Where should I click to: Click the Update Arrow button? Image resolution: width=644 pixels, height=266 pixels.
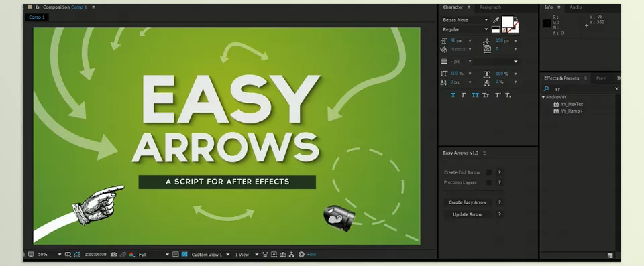(468, 214)
